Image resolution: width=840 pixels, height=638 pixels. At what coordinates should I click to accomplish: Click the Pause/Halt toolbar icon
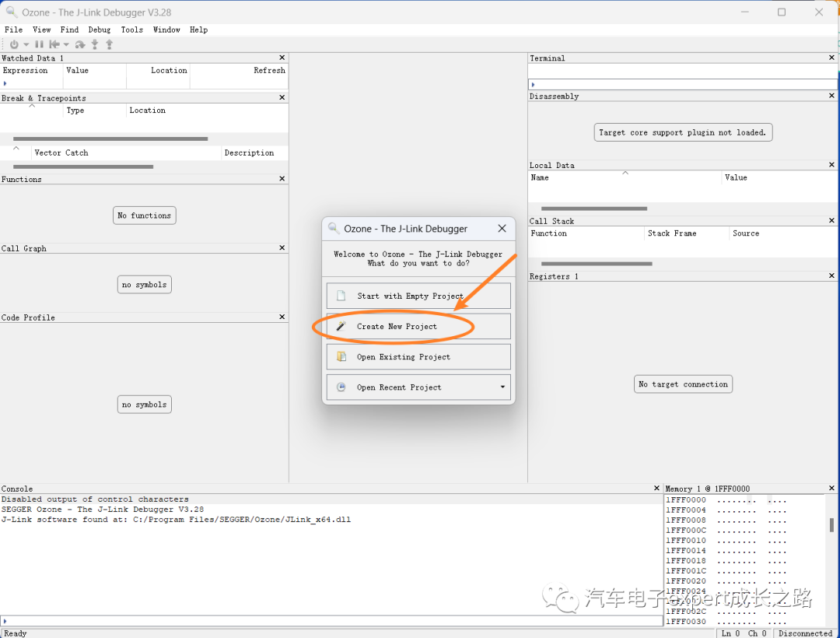(x=39, y=44)
